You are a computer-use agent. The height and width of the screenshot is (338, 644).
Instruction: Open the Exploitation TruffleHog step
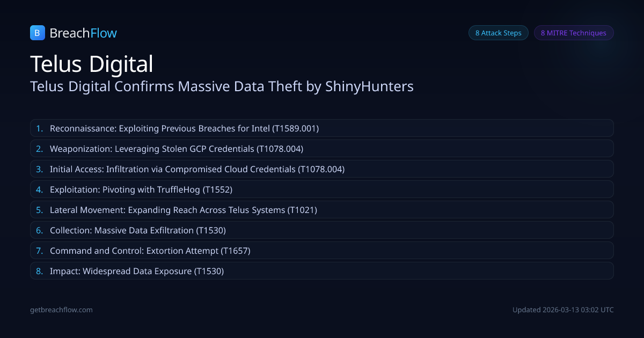pos(321,189)
